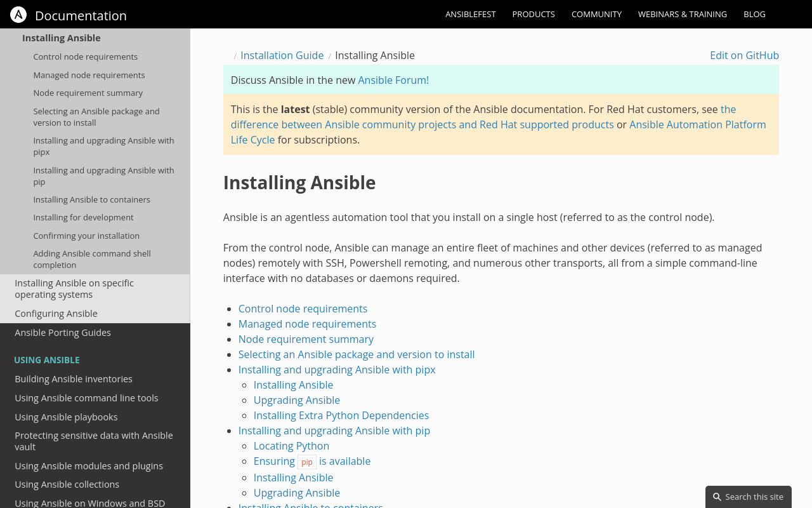This screenshot has height=508, width=812.
Task: Open Using Ansible on Windows and BSD
Action: (89, 503)
